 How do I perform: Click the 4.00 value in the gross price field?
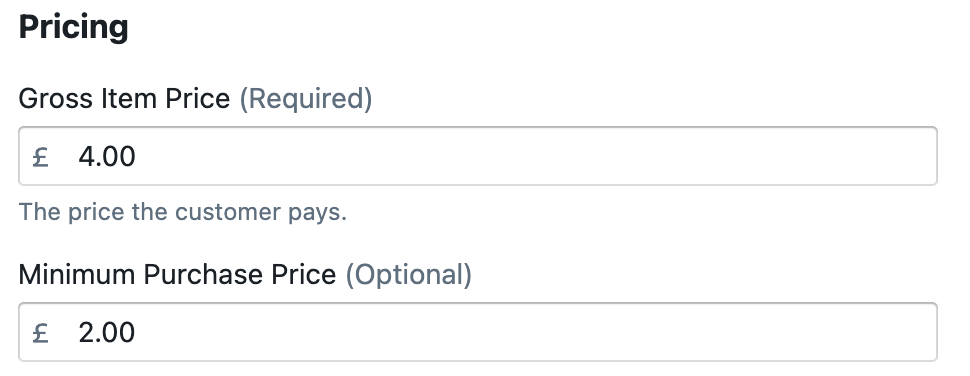pos(107,156)
